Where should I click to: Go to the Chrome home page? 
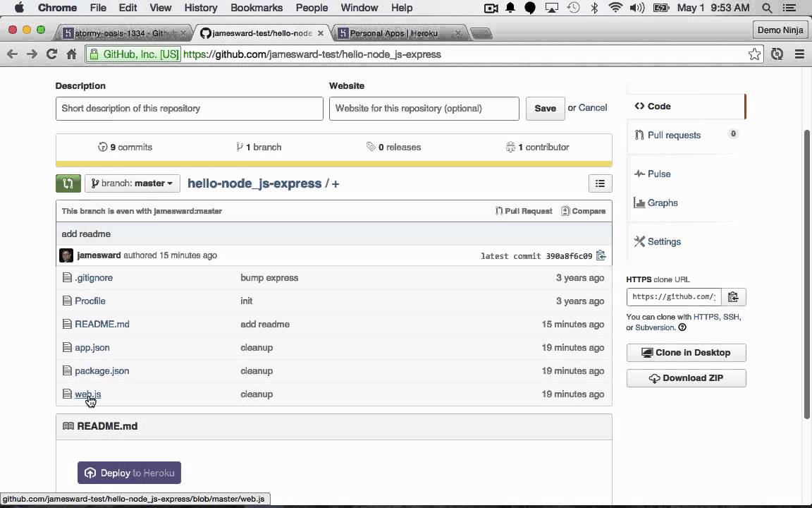[71, 54]
